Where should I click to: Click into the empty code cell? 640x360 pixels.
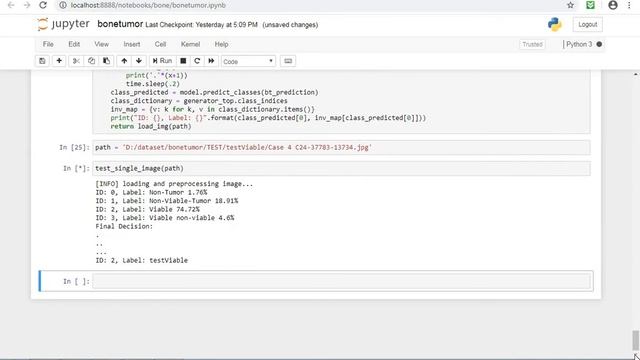point(341,281)
